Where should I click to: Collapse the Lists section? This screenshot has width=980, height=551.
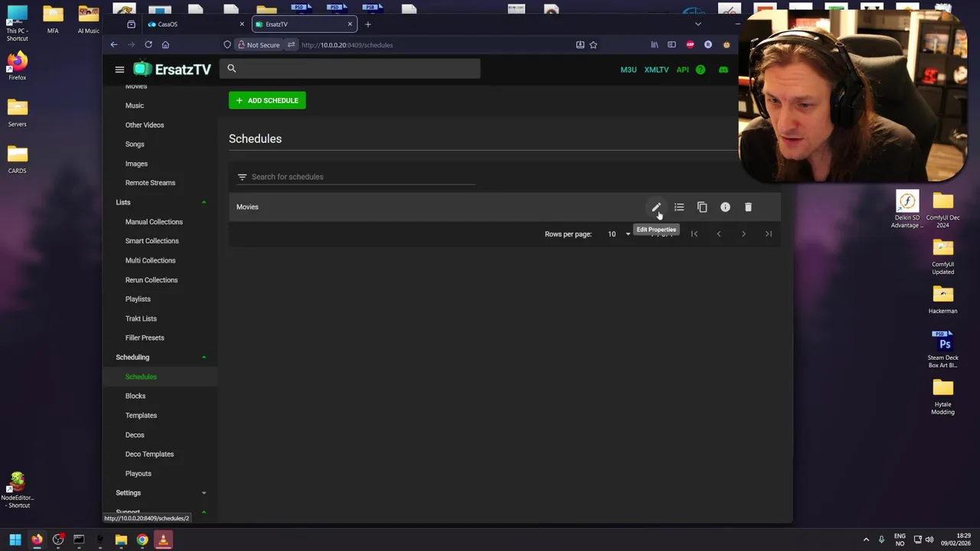pos(204,202)
